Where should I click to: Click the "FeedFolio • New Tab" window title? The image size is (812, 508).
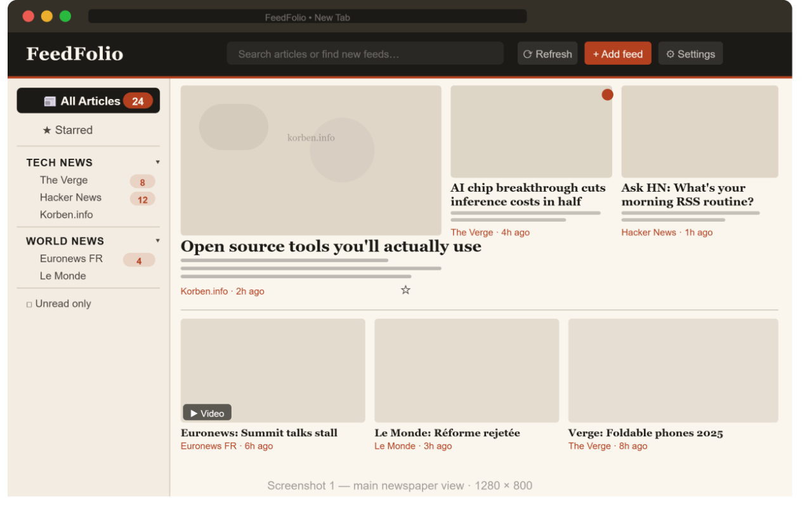click(x=308, y=17)
